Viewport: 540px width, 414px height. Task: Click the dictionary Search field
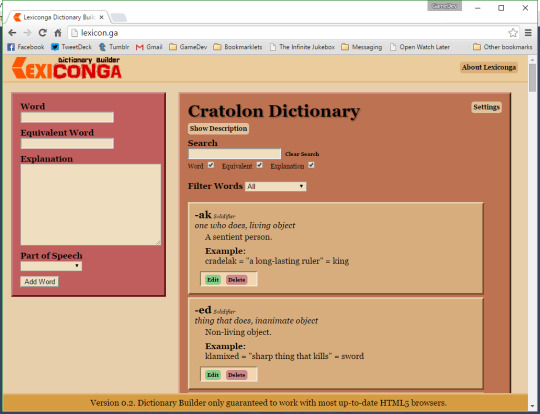235,154
